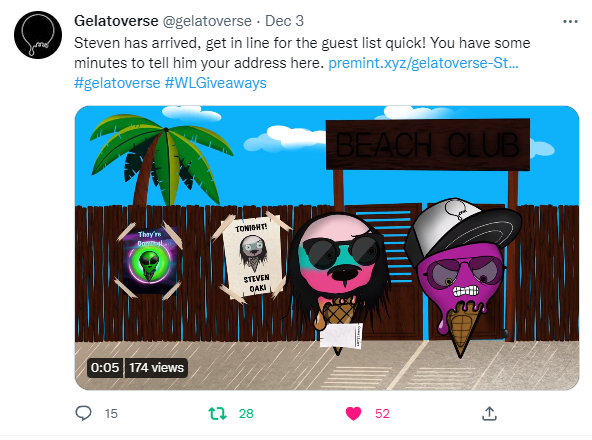
Task: Click the reply speech bubble icon
Action: [83, 413]
